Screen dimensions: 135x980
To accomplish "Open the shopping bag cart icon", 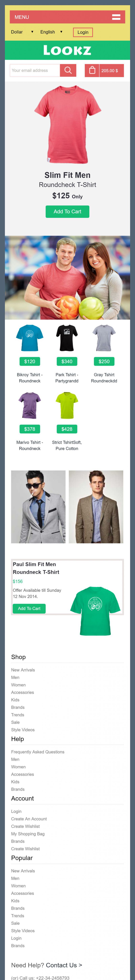I will pyautogui.click(x=92, y=70).
